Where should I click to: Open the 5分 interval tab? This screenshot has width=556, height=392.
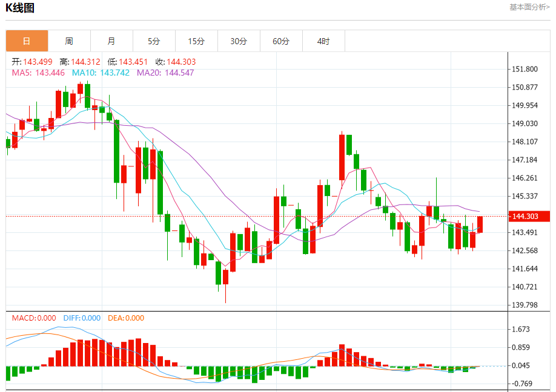(x=154, y=41)
